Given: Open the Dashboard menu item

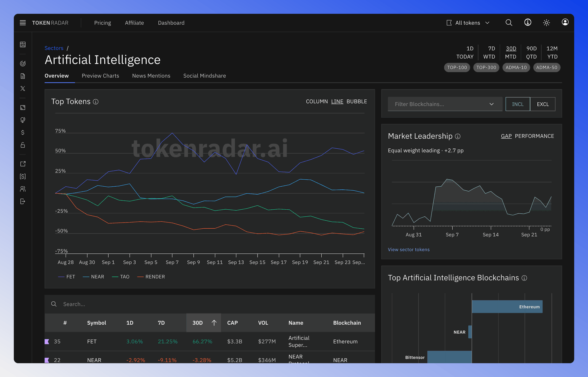Looking at the screenshot, I should [171, 23].
